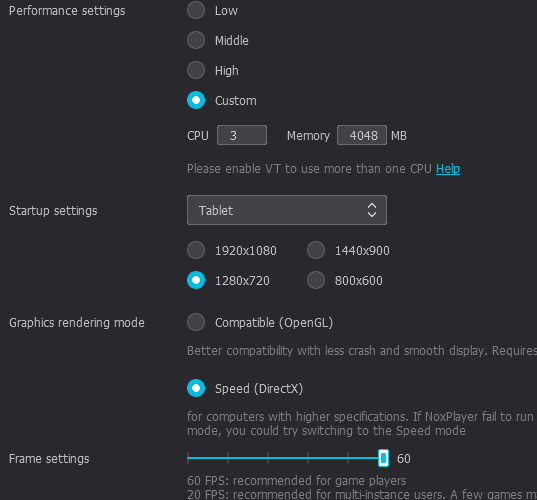Screen dimensions: 537x500
Task: Open the Help link for VT
Action: (448, 169)
